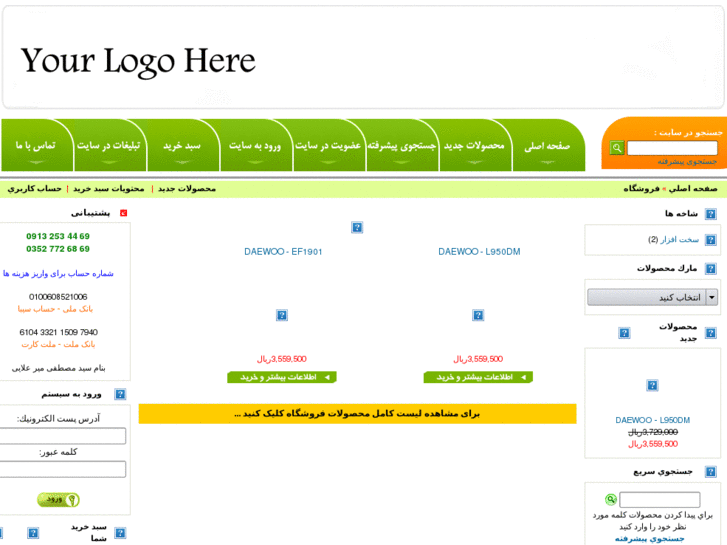Click محصولات جدید link in green bar

coord(187,189)
